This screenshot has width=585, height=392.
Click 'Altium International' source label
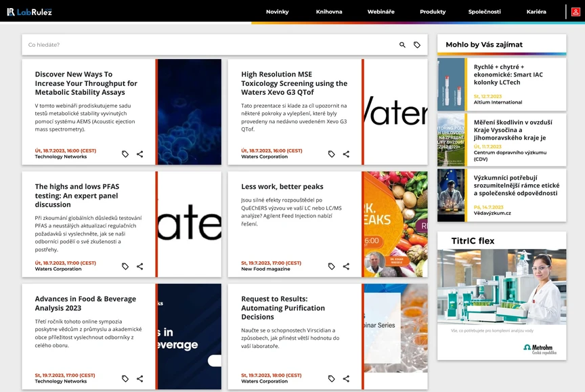[498, 102]
